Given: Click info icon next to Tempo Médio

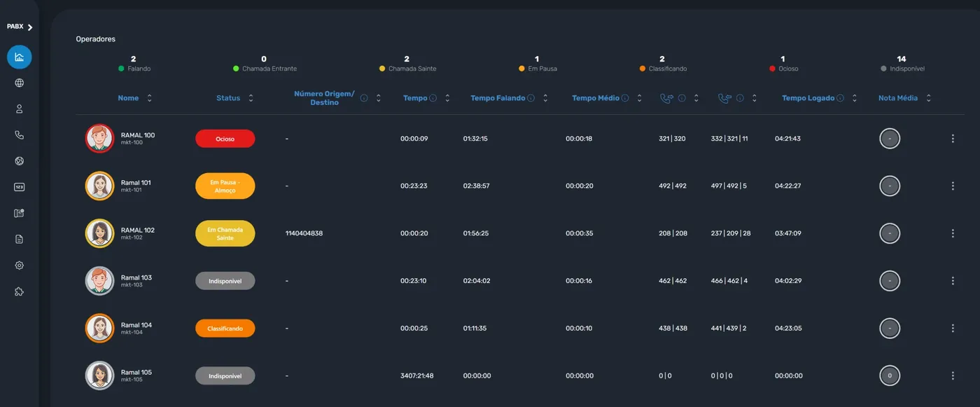Looking at the screenshot, I should coord(625,98).
